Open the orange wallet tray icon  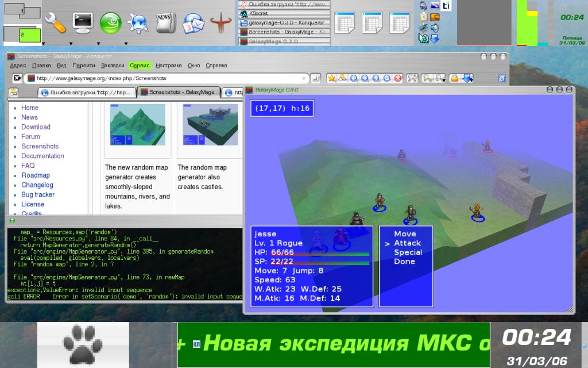435,17
